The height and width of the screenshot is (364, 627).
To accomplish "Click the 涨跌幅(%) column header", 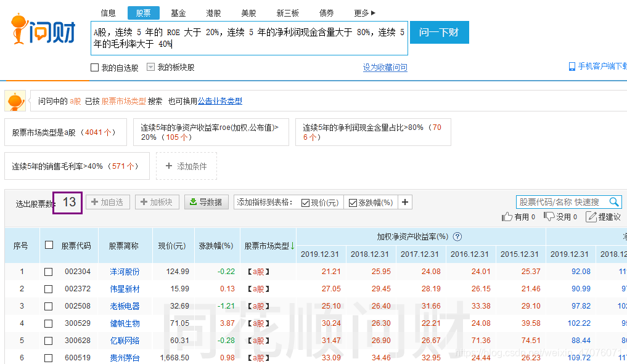I will click(x=216, y=246).
